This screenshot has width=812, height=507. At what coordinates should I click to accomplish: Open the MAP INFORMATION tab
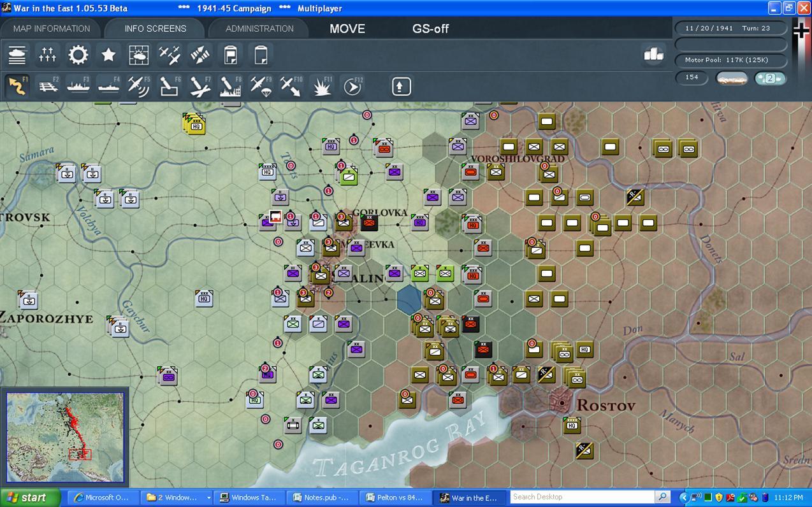[x=52, y=29]
